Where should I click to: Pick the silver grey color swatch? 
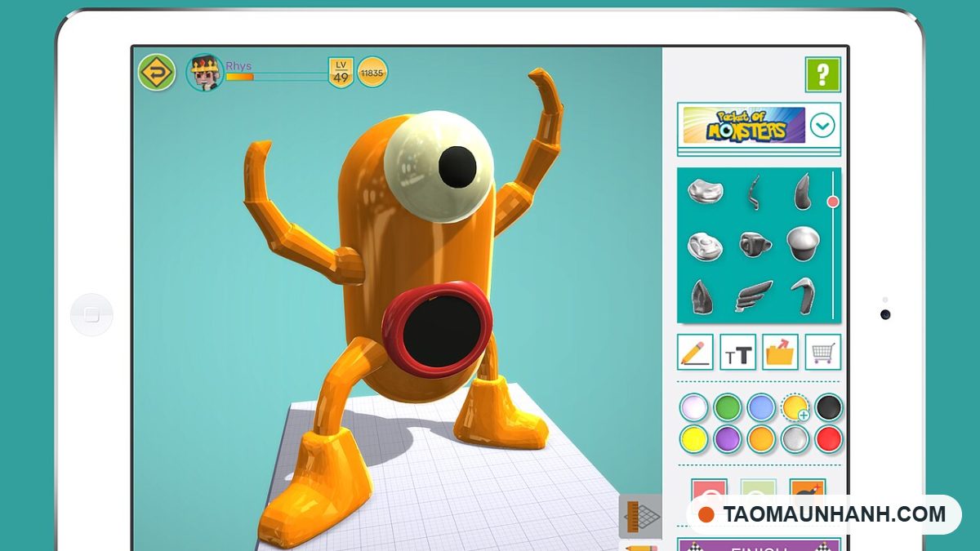point(795,439)
